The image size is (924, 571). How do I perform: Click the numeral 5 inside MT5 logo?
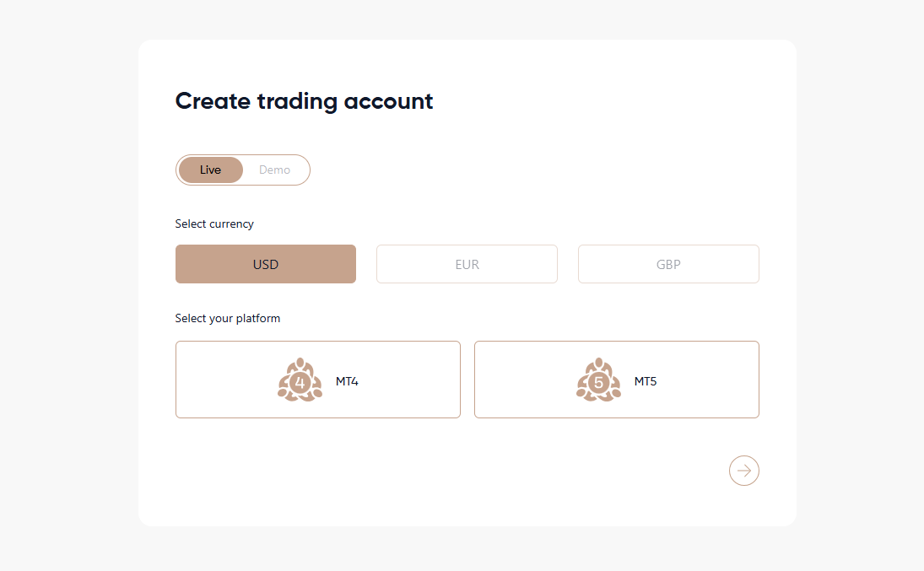click(598, 383)
